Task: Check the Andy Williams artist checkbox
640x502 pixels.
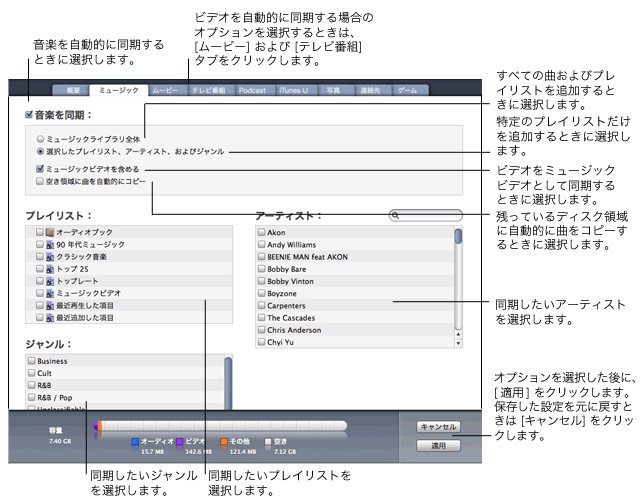Action: pos(262,244)
